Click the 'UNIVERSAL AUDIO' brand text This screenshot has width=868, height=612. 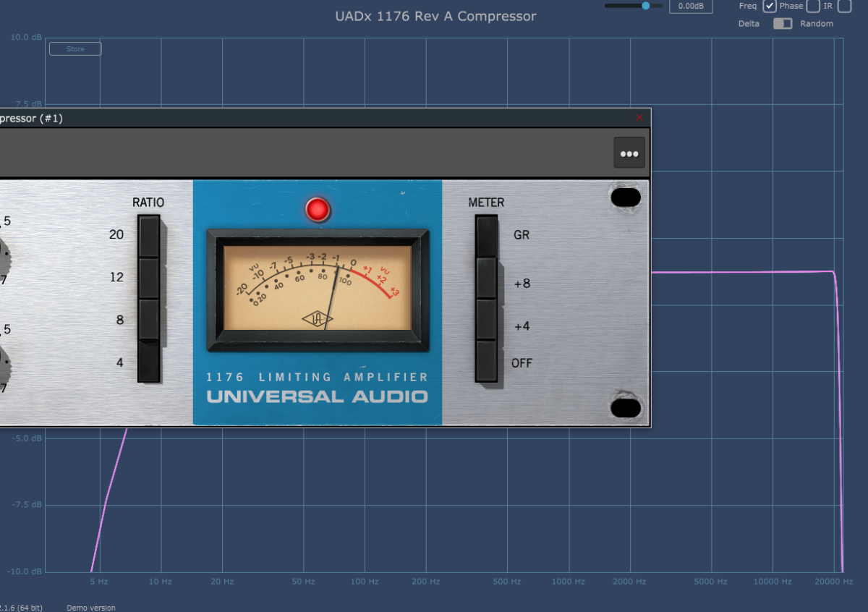pyautogui.click(x=317, y=396)
